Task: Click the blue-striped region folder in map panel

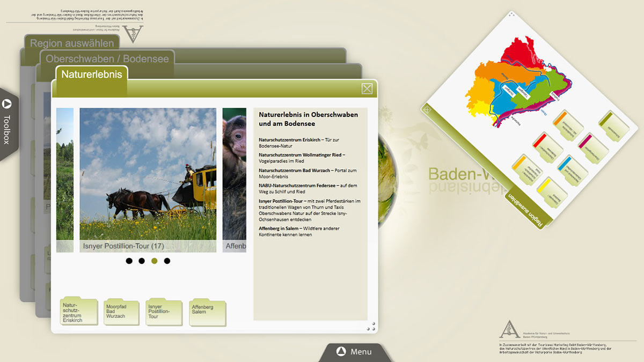Action: tap(572, 170)
